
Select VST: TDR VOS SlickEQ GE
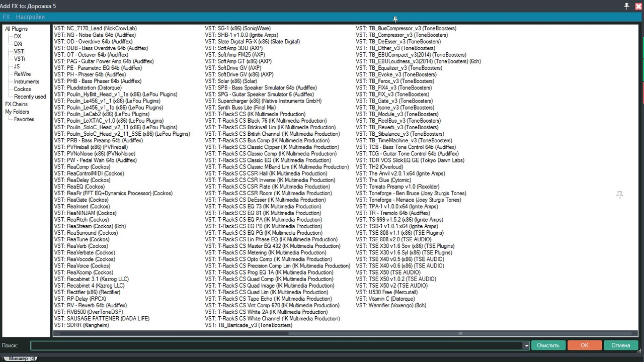410,160
